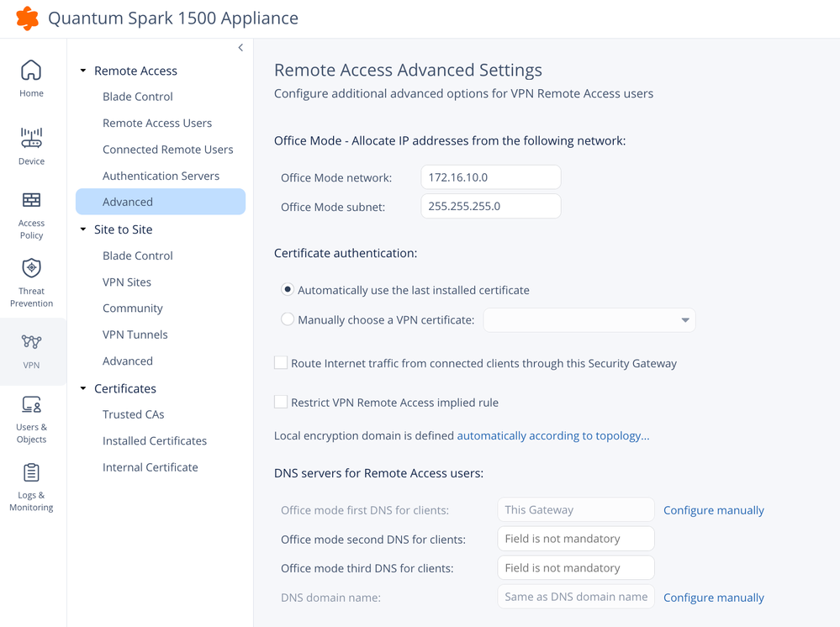Viewport: 840px width, 627px height.
Task: Click the Office Mode network field
Action: (491, 177)
